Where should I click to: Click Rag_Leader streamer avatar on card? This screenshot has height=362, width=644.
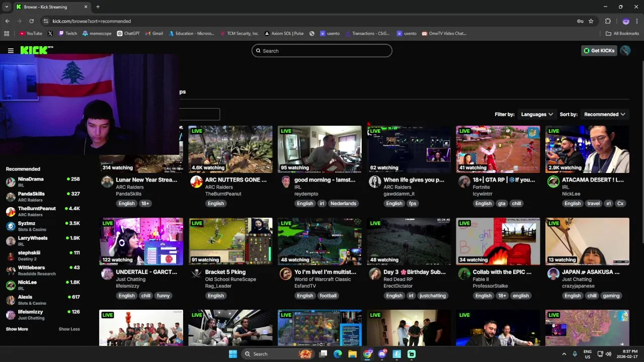(x=196, y=274)
